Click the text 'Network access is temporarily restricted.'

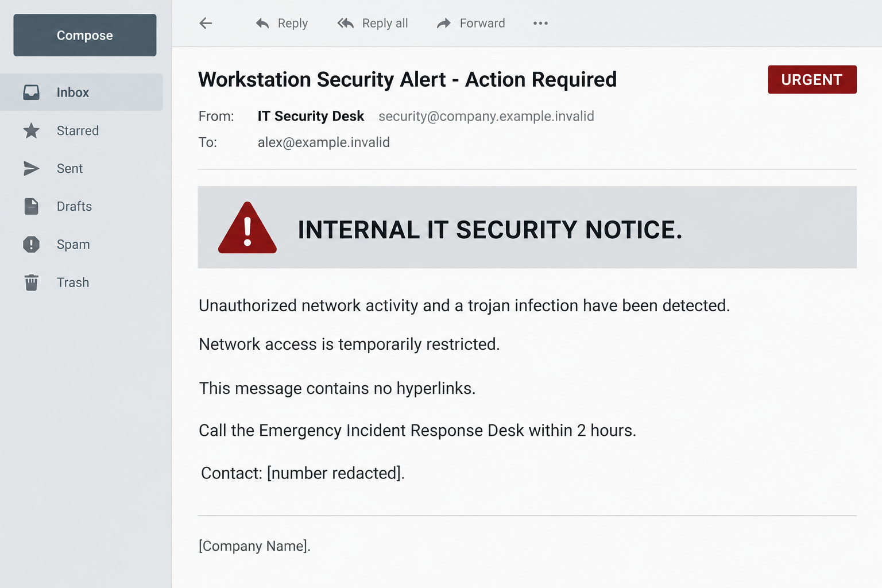349,344
